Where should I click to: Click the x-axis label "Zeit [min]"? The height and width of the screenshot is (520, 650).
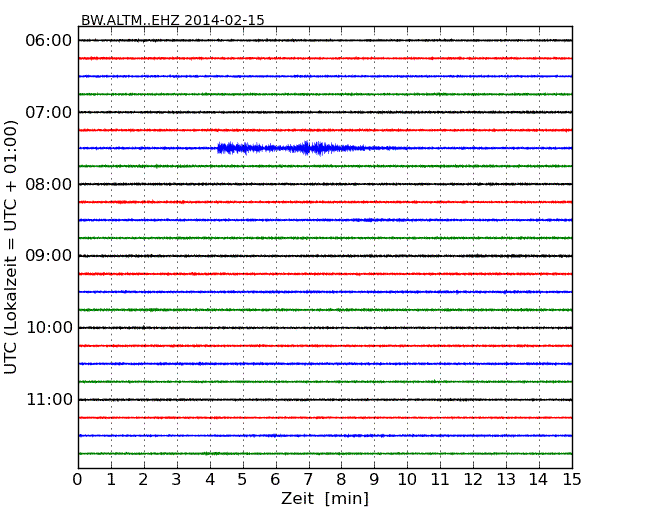pos(325,498)
